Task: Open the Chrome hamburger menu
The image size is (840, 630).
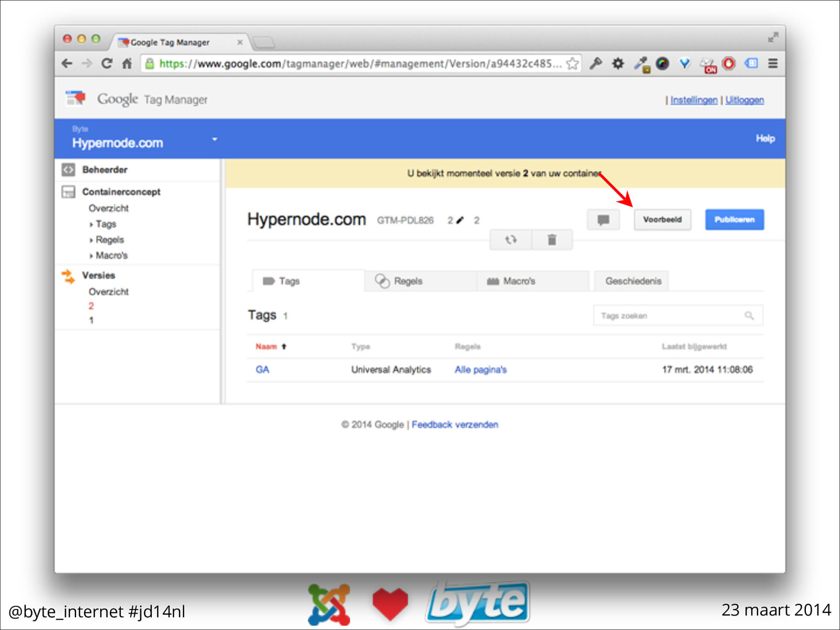Action: coord(773,64)
